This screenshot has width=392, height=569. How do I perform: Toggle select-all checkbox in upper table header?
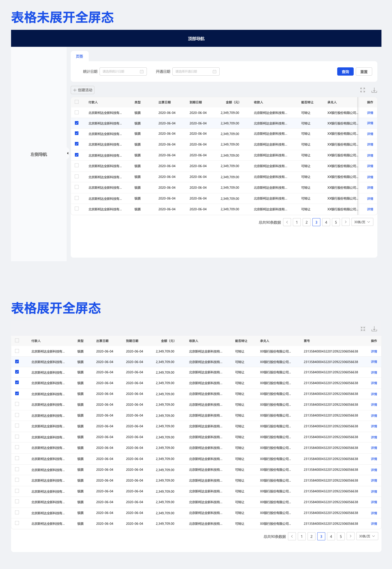point(77,102)
